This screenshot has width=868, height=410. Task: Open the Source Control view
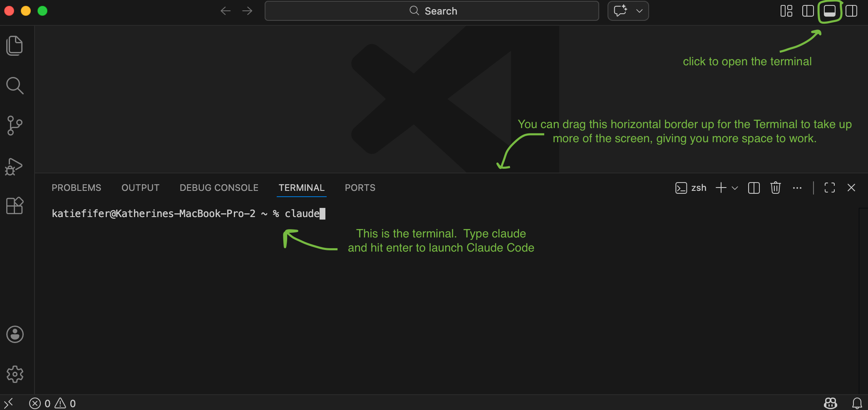(x=15, y=126)
